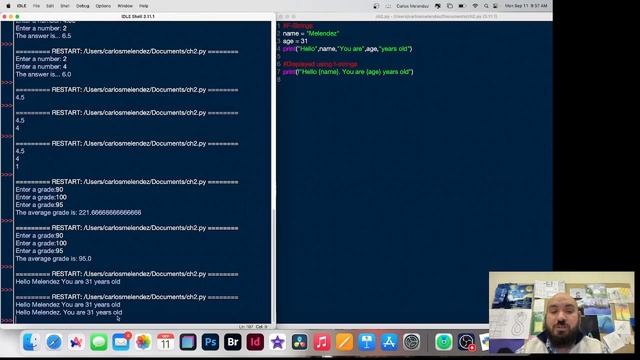The width and height of the screenshot is (640, 360).
Task: Open the Window menu
Action: [x=125, y=6]
